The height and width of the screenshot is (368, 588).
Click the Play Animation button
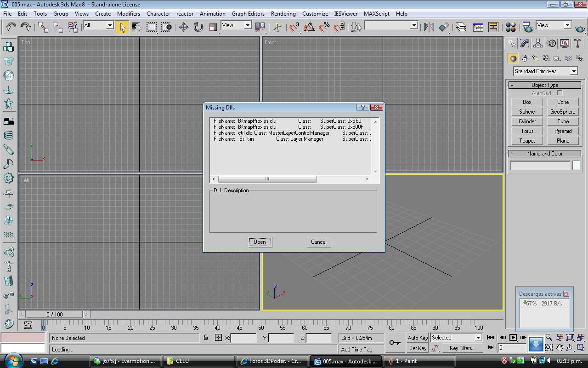[x=513, y=338]
